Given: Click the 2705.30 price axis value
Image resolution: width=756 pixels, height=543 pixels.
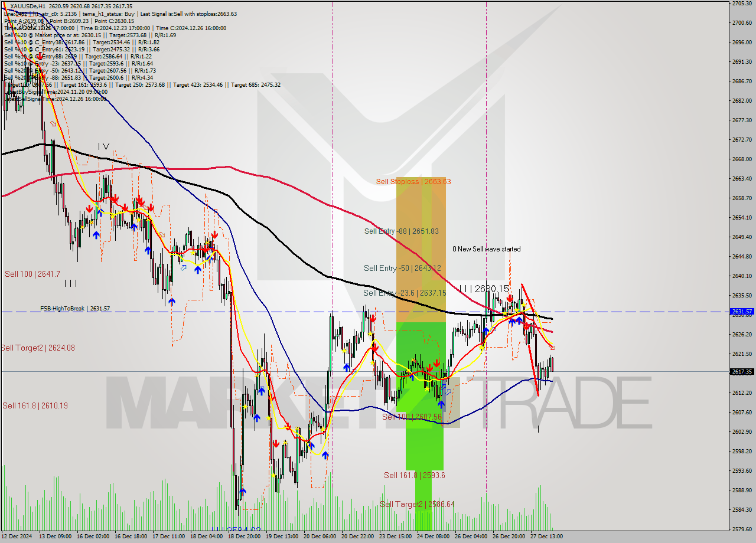Looking at the screenshot, I should [x=742, y=4].
